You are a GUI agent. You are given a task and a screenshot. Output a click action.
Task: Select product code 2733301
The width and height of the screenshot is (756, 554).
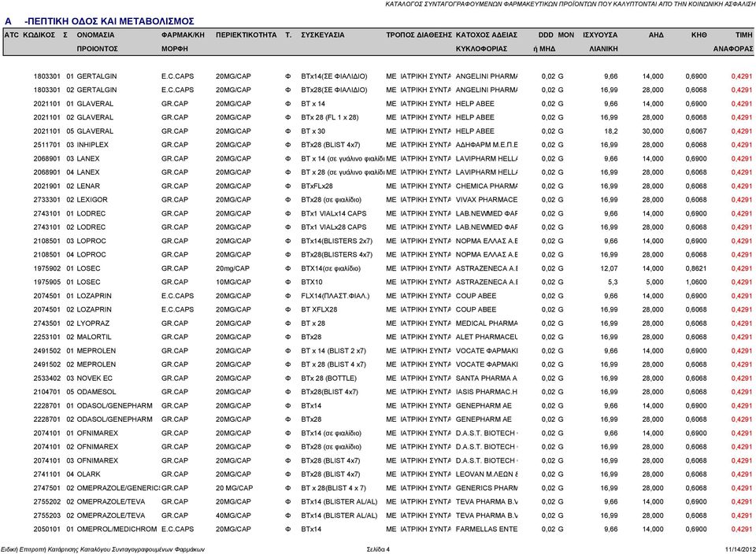[46, 200]
